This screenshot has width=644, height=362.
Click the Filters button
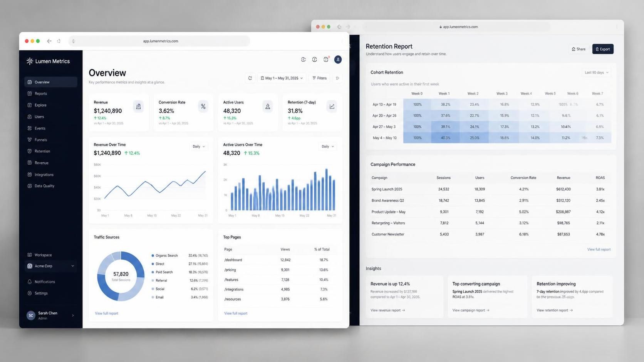319,78
